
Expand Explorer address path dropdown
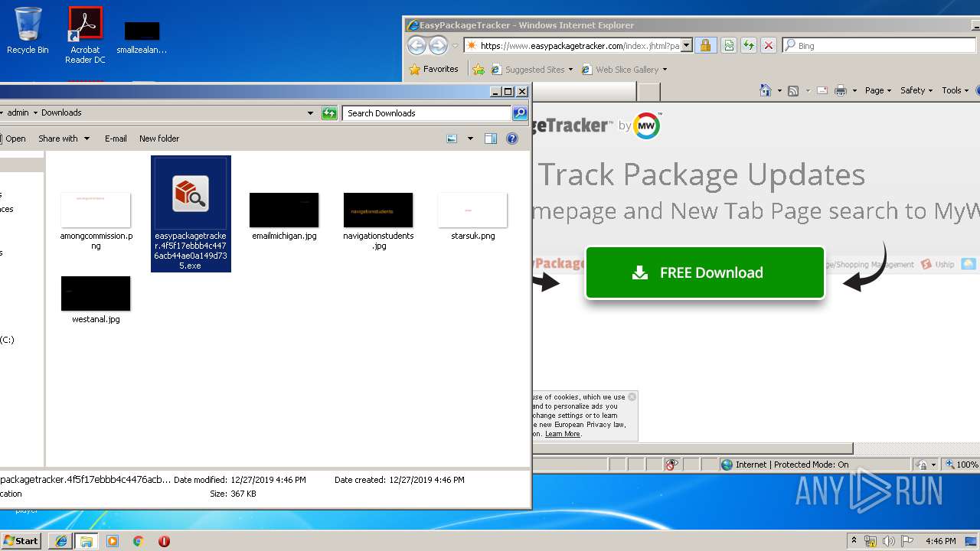coord(310,113)
